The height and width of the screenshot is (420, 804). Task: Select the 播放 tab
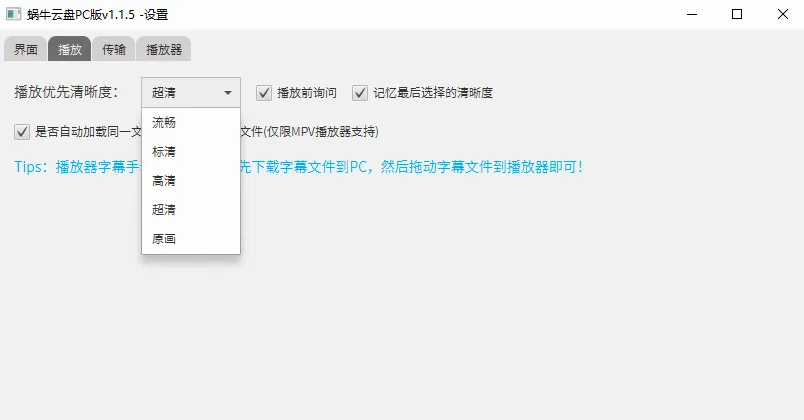pyautogui.click(x=70, y=49)
